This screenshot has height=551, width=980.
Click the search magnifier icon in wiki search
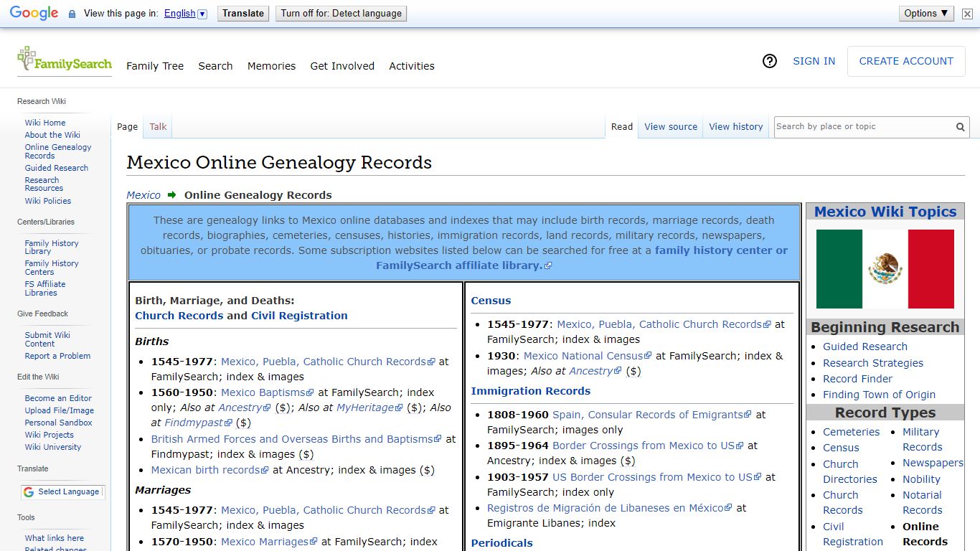tap(960, 127)
